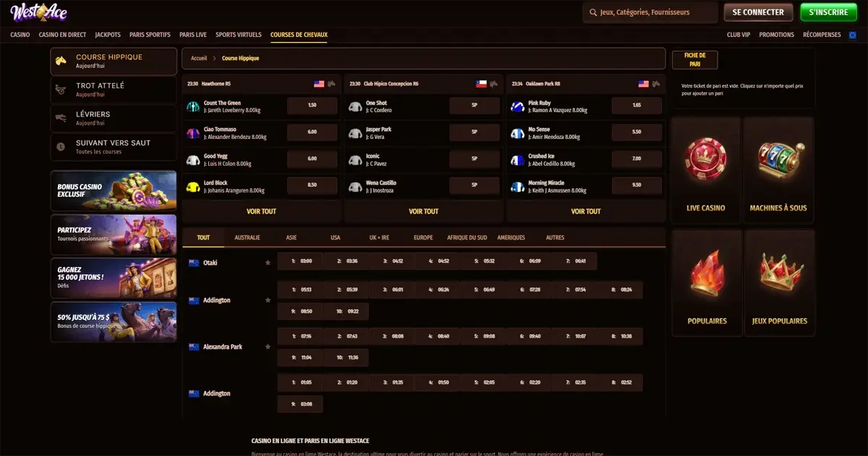Click Mo Sense jockey silk icon
The image size is (868, 456).
(x=517, y=133)
